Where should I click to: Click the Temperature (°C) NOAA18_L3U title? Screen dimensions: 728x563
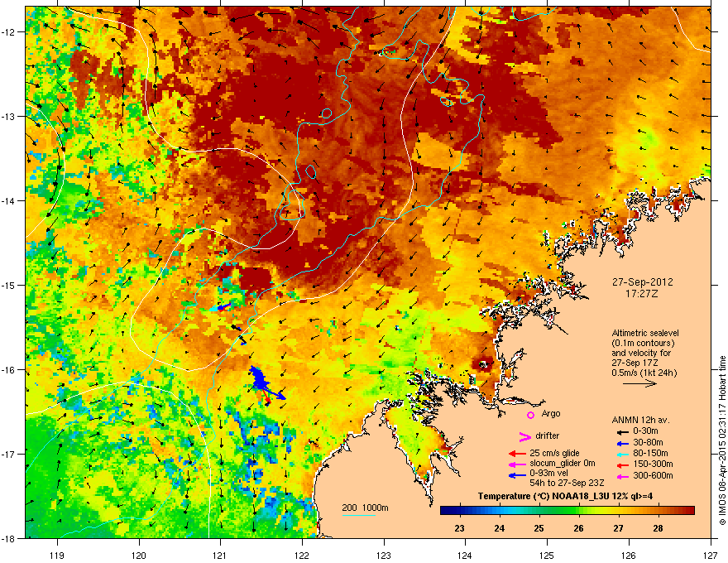(565, 496)
